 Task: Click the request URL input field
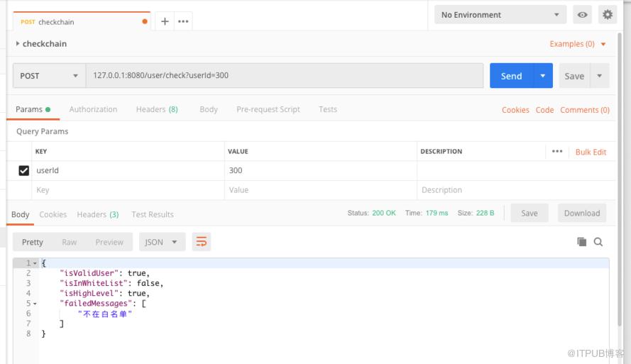coord(285,76)
